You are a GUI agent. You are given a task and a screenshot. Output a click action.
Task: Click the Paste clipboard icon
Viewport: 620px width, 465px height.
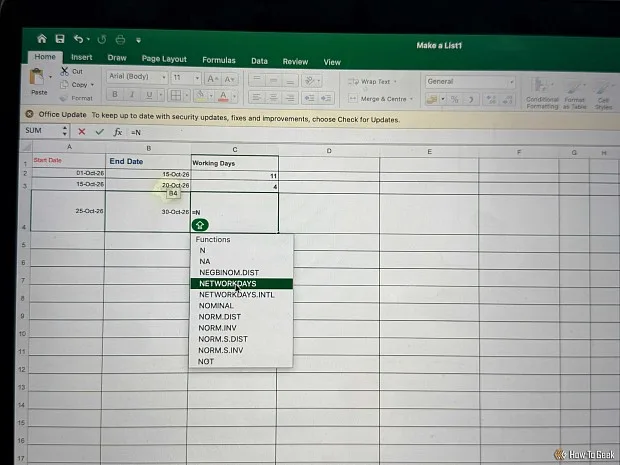point(37,77)
